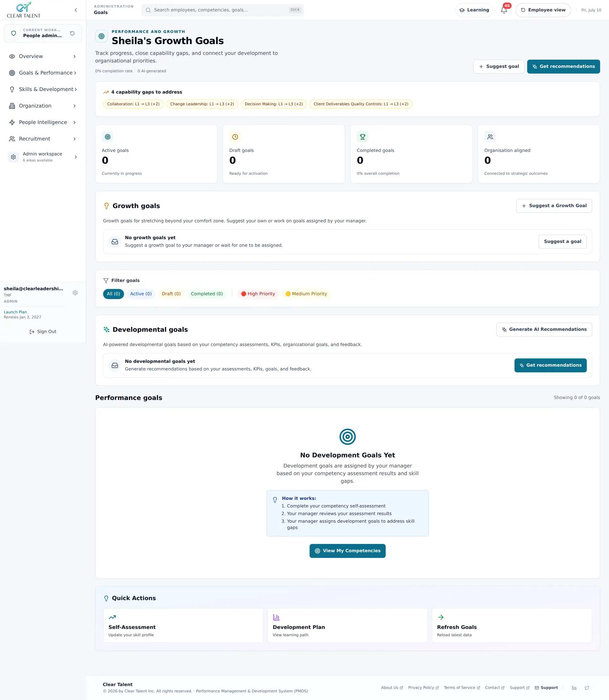Expand the Organization sidebar section
This screenshot has height=700, width=609.
tap(43, 106)
